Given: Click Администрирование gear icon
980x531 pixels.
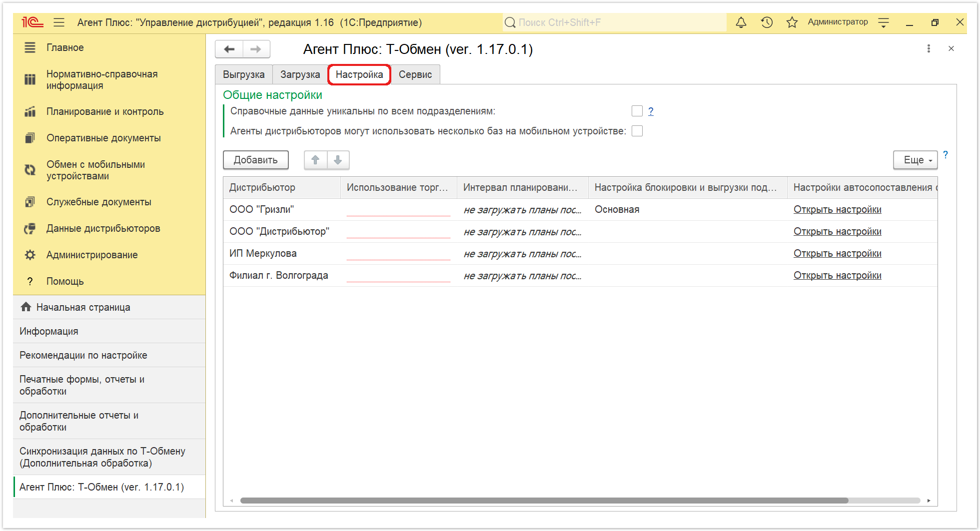Looking at the screenshot, I should click(30, 255).
